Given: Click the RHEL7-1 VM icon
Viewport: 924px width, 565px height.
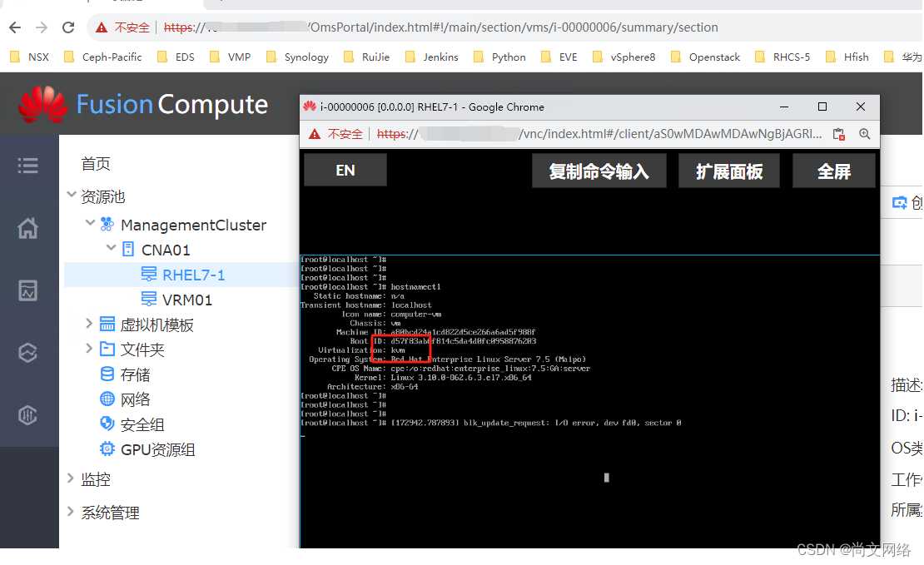Looking at the screenshot, I should [x=149, y=274].
